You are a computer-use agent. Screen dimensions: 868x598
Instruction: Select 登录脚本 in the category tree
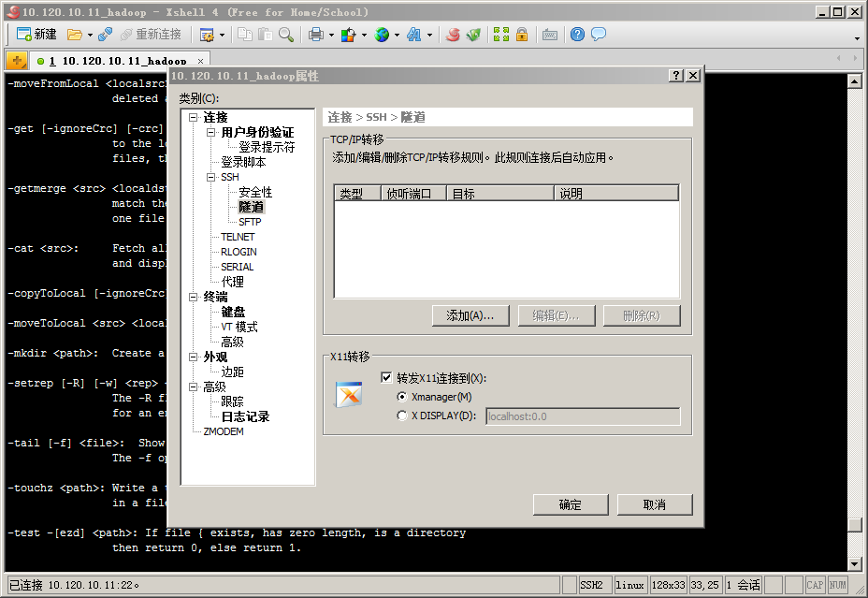tap(243, 162)
